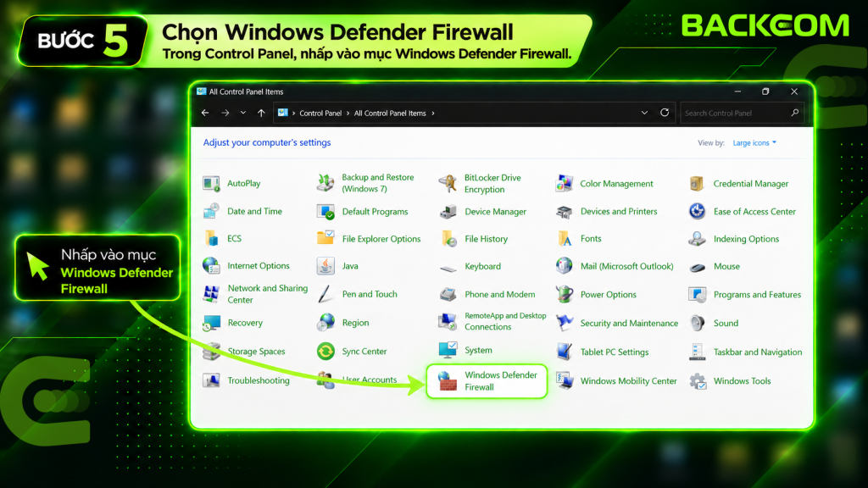This screenshot has height=488, width=868.
Task: Open Power Options icon
Action: pyautogui.click(x=564, y=294)
